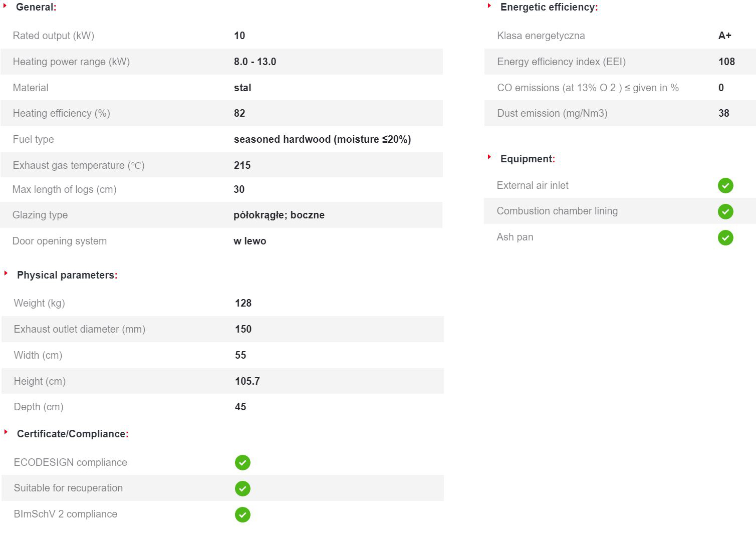Click the Dust emission (mg/Nm3) label
The image size is (756, 537).
(x=552, y=113)
